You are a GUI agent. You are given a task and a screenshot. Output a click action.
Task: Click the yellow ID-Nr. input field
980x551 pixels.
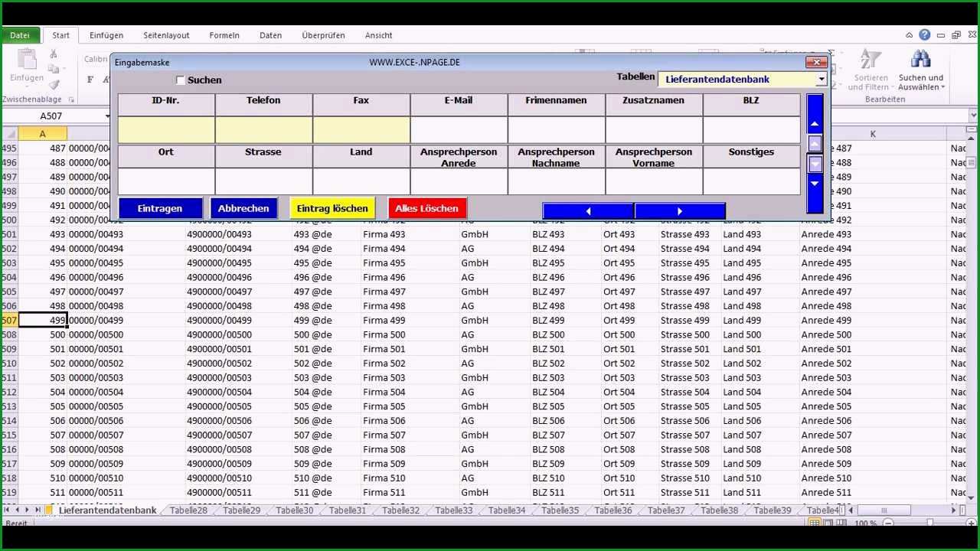click(x=166, y=130)
